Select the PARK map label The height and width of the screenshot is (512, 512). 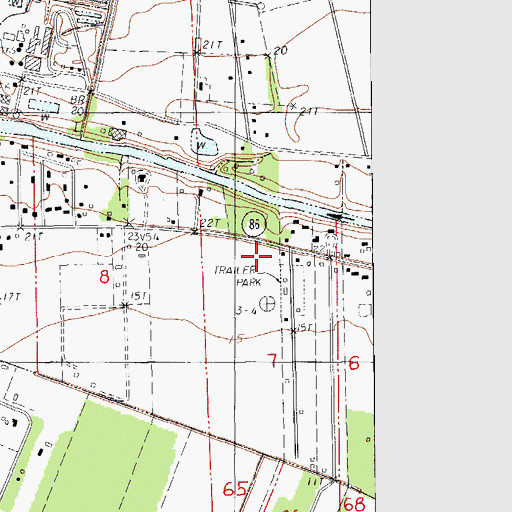point(249,282)
